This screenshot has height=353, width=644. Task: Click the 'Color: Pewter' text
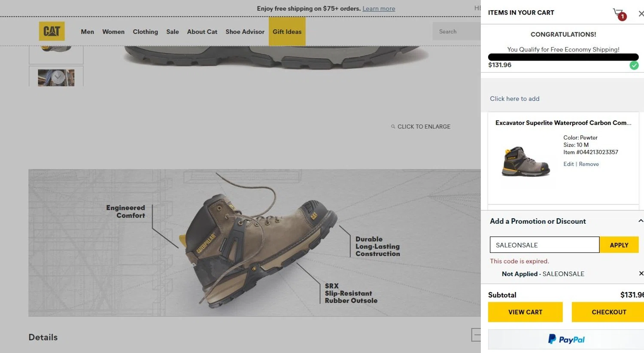580,137
